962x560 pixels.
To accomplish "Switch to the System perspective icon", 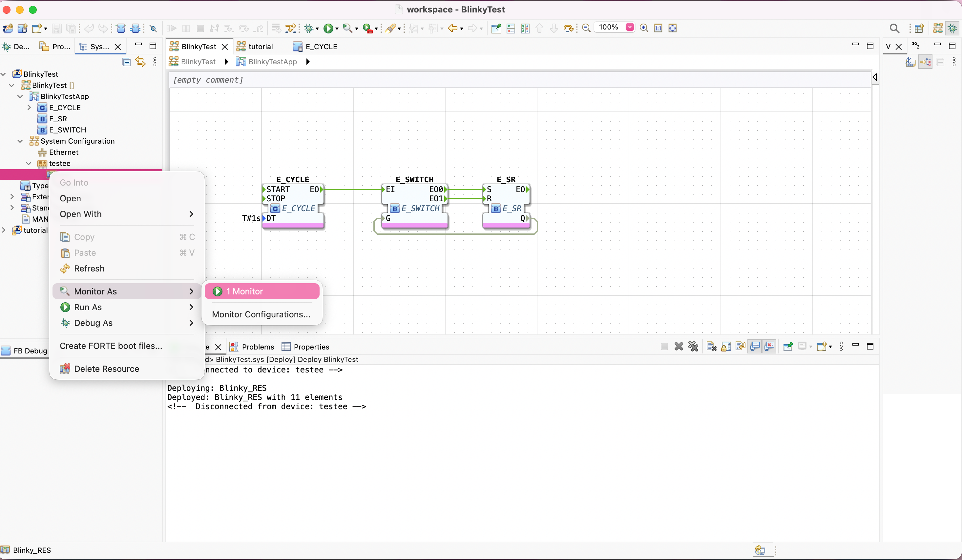I will (x=938, y=28).
